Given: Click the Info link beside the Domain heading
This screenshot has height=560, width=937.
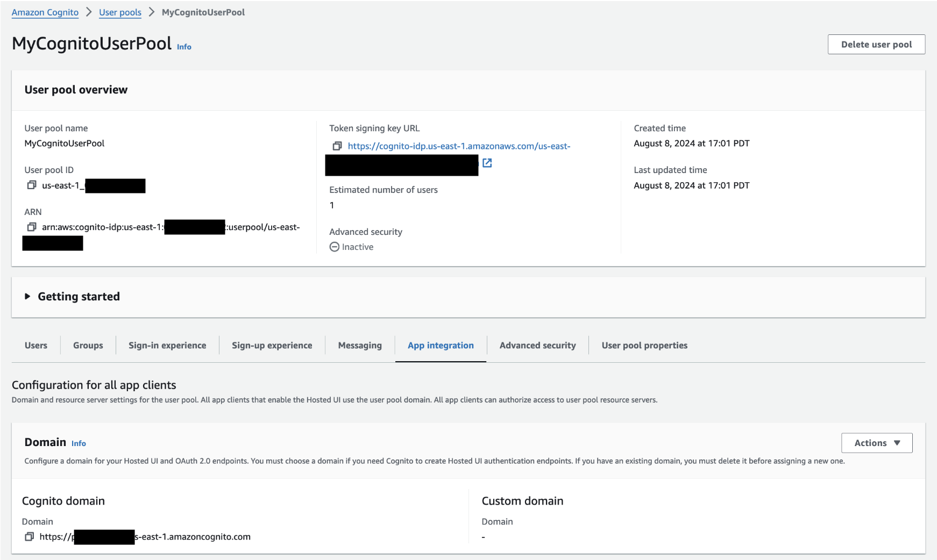Looking at the screenshot, I should (79, 443).
